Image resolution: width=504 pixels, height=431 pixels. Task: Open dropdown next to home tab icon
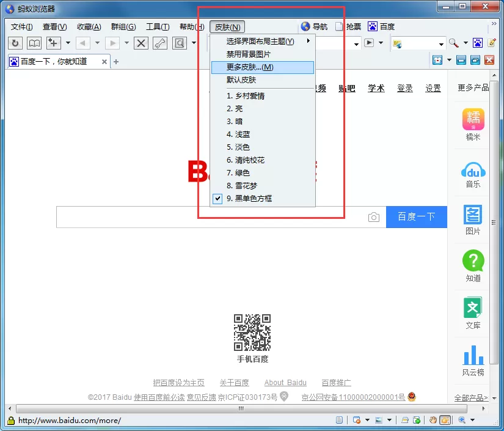tap(449, 60)
